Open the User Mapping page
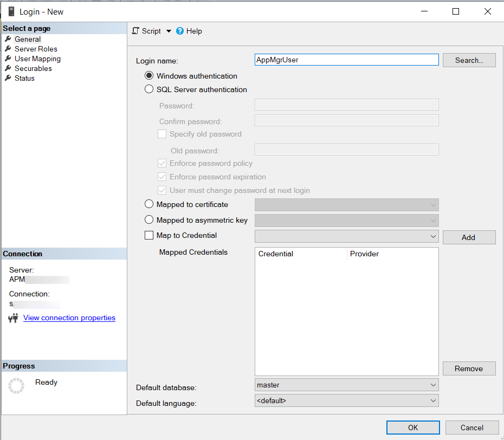The width and height of the screenshot is (504, 440). 37,59
